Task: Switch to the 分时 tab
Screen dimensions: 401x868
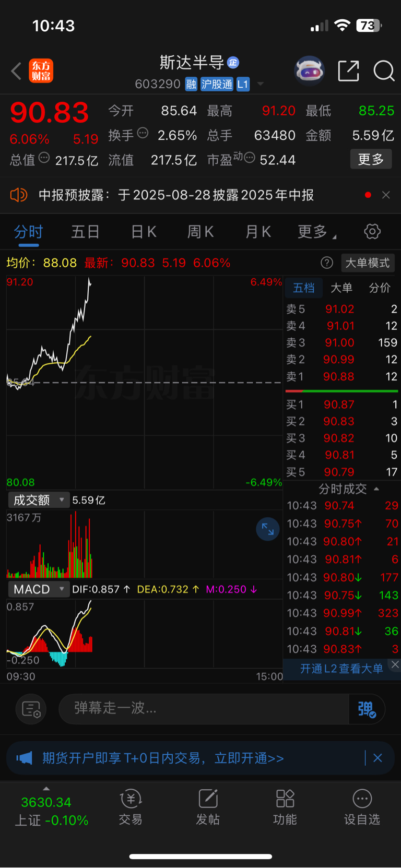Action: [x=28, y=232]
